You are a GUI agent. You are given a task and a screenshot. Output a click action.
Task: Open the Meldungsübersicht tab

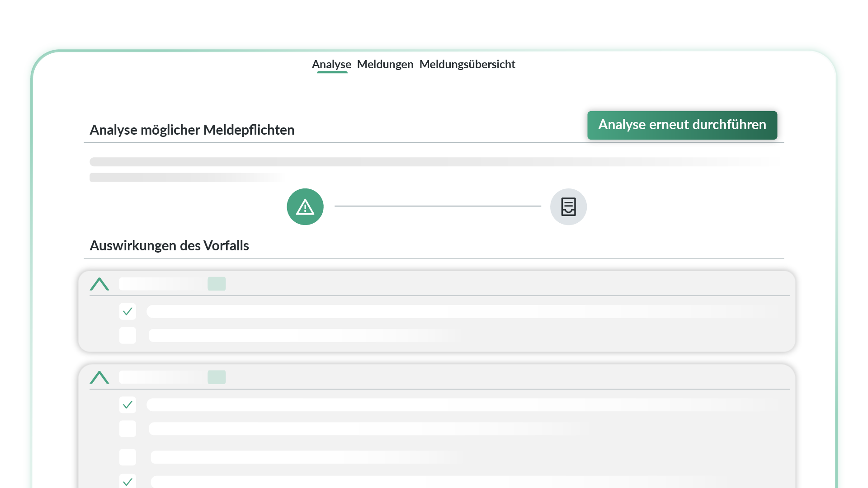pos(467,64)
